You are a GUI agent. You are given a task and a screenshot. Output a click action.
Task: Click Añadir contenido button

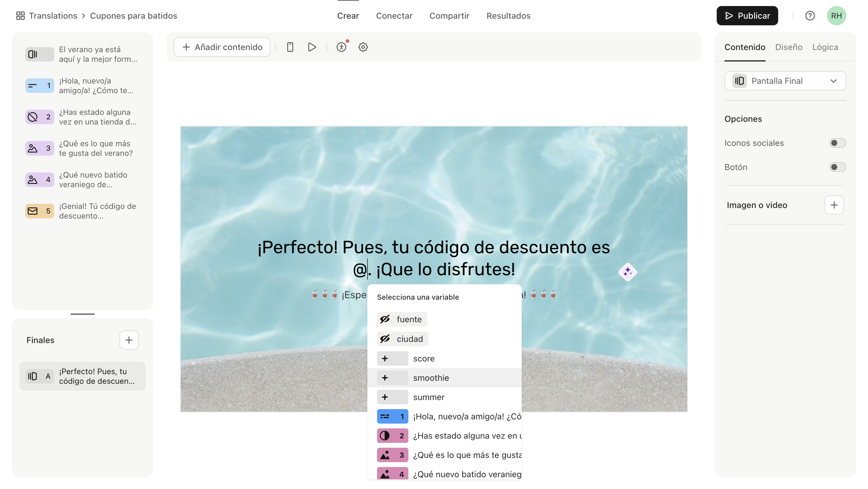coord(222,47)
